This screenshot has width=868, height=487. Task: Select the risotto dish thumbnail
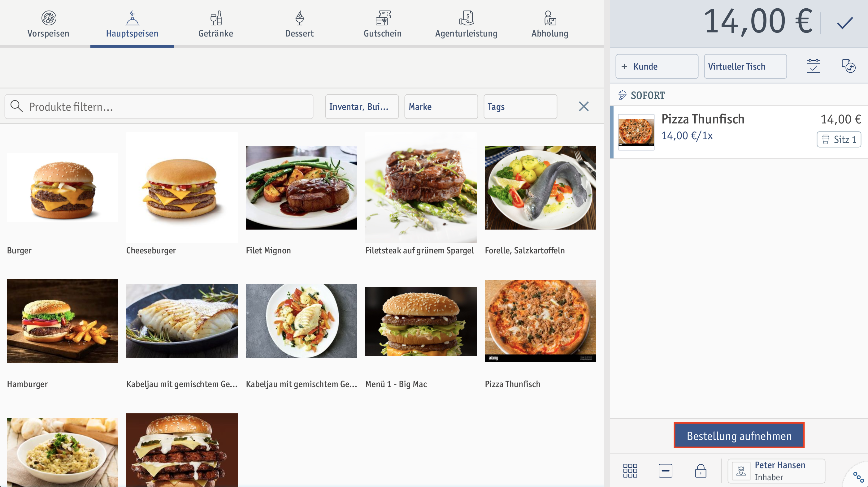tap(62, 452)
